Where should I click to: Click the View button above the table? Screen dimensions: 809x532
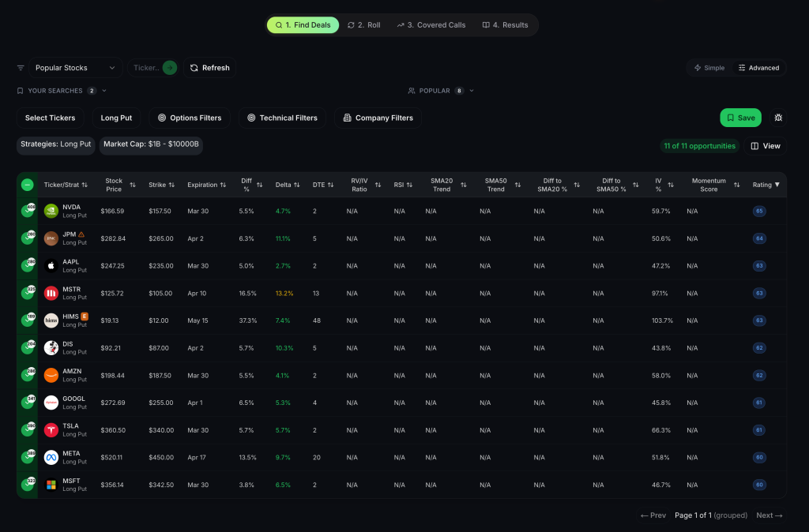[765, 145]
